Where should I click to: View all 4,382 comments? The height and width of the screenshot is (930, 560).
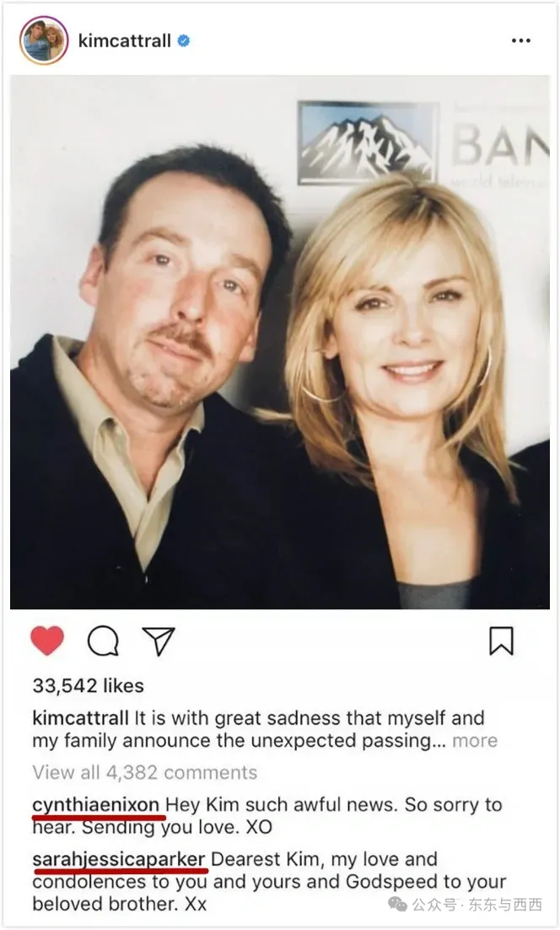click(x=145, y=772)
